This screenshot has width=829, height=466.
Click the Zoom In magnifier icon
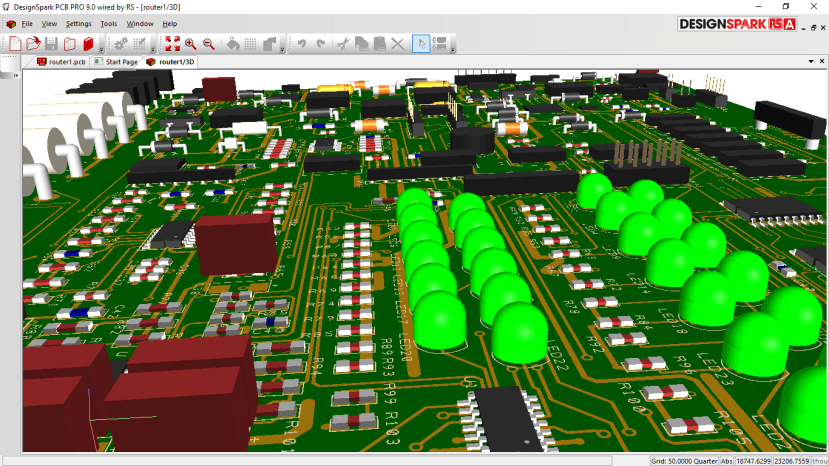pos(190,44)
